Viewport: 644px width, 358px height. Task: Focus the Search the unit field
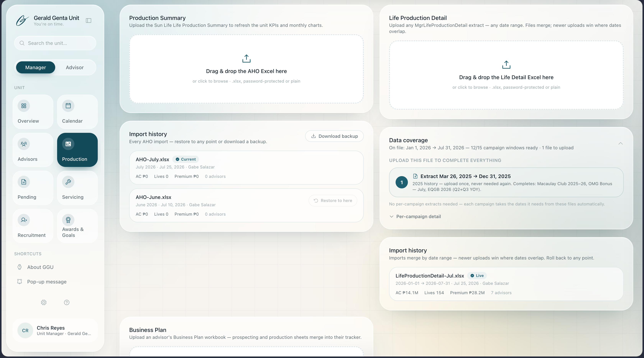[x=55, y=43]
